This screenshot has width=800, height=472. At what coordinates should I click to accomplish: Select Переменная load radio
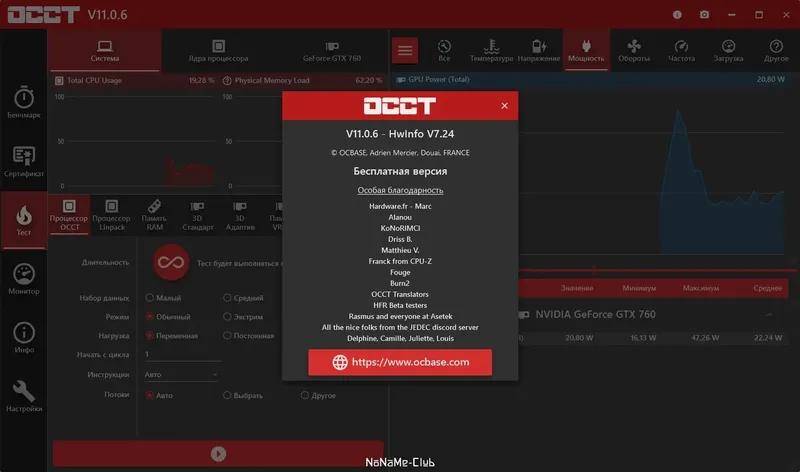pyautogui.click(x=149, y=335)
